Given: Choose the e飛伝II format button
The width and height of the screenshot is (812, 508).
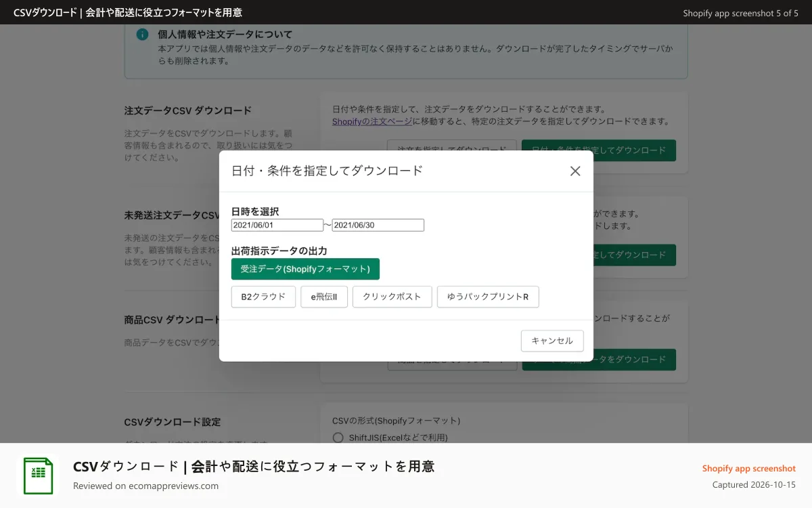Looking at the screenshot, I should [324, 297].
